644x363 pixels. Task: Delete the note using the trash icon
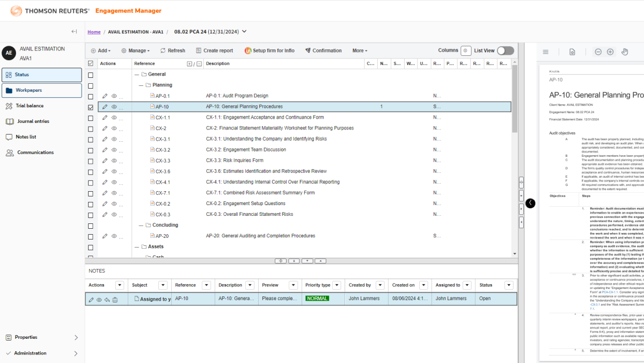115,300
